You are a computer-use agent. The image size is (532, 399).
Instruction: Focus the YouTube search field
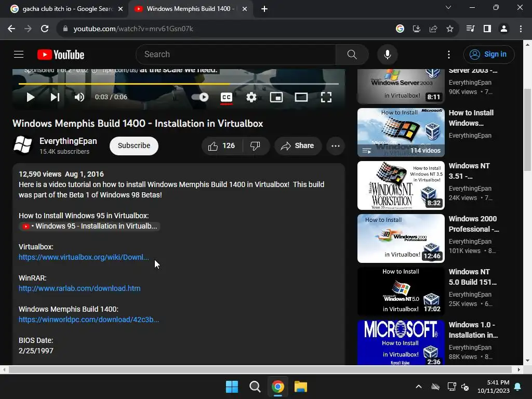(236, 54)
